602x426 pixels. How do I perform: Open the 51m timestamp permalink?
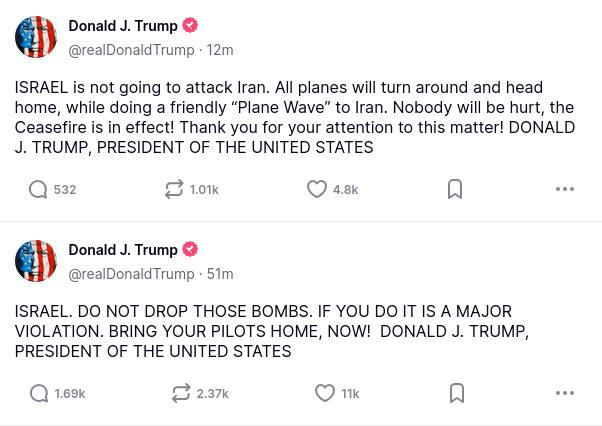coord(220,274)
